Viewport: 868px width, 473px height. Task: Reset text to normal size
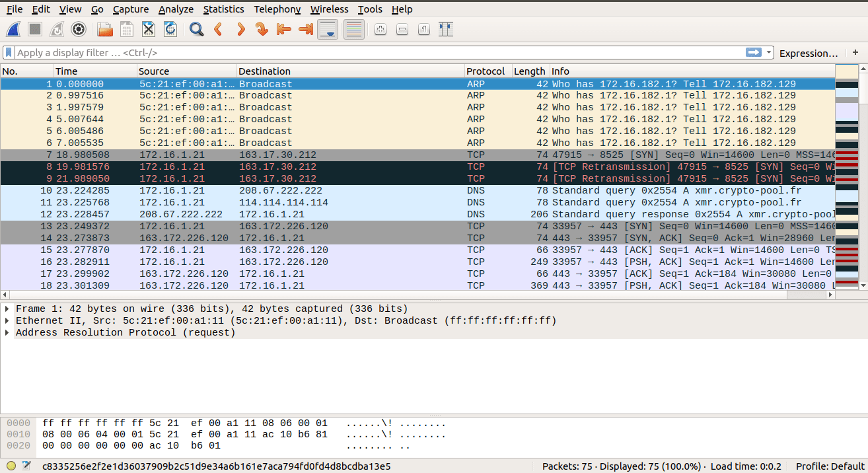(x=424, y=29)
